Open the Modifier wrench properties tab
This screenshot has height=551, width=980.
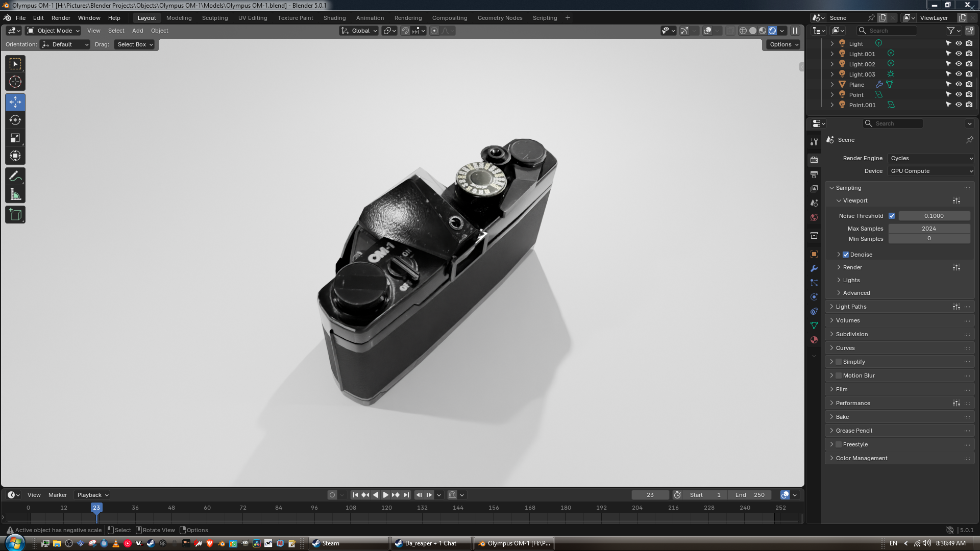click(x=814, y=268)
